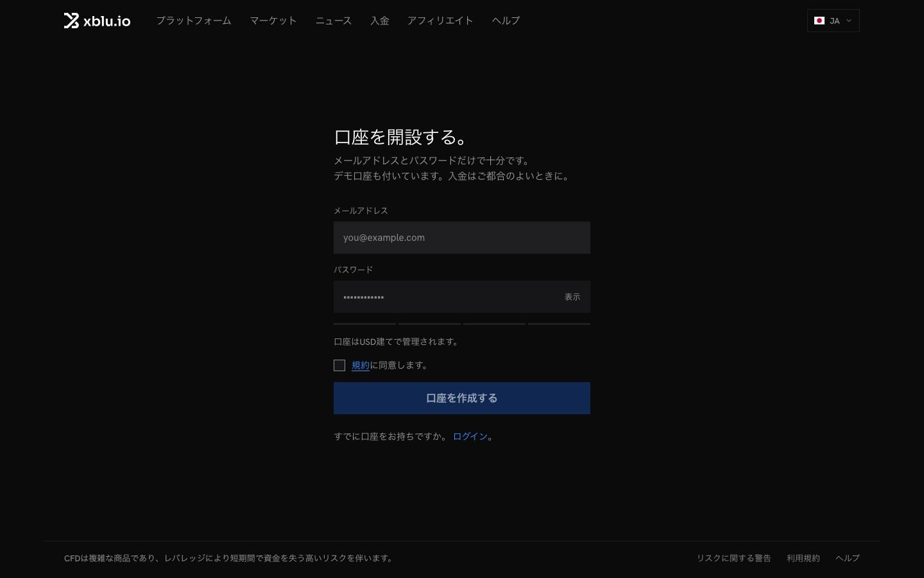
Task: Click the xblu.io logo
Action: click(x=97, y=21)
